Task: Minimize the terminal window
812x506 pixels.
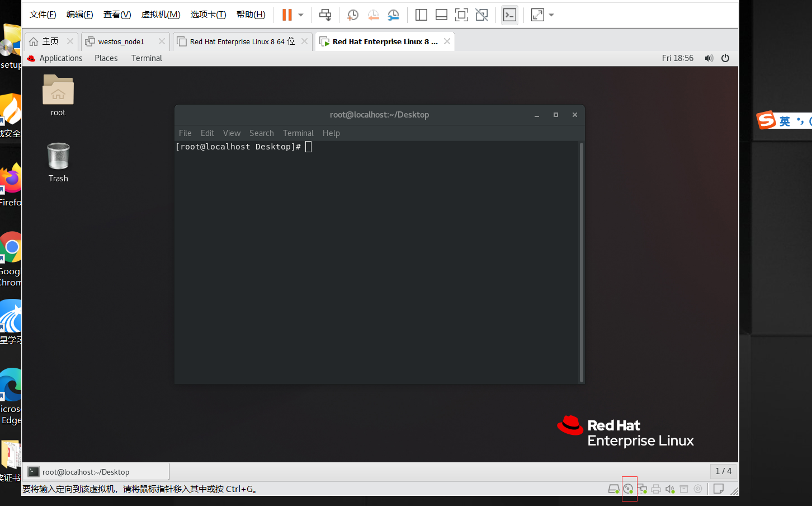Action: [537, 115]
